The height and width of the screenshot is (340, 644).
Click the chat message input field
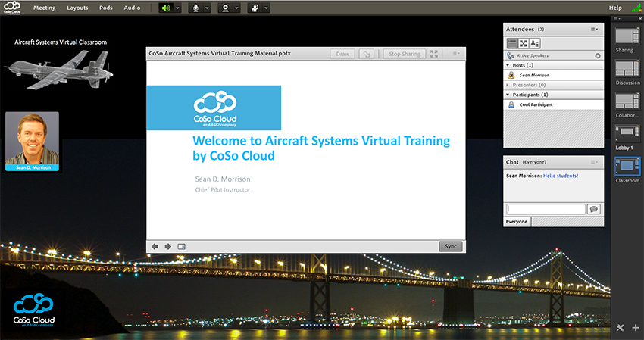pos(546,209)
